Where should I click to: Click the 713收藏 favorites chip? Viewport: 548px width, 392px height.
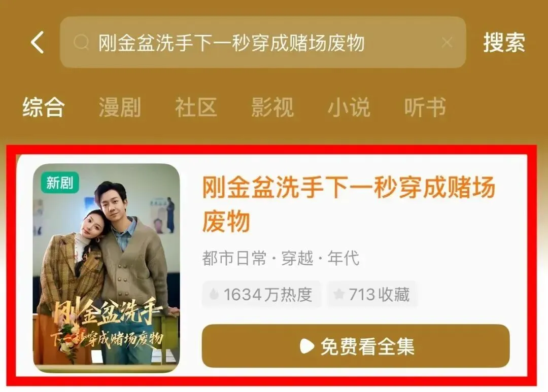click(x=372, y=294)
